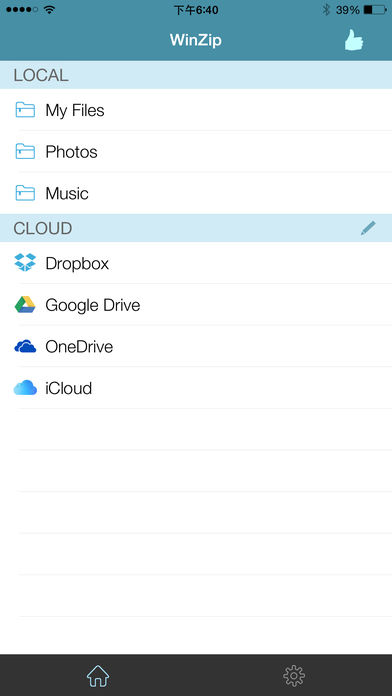The height and width of the screenshot is (696, 392).
Task: Open the Photos label
Action: tap(71, 152)
